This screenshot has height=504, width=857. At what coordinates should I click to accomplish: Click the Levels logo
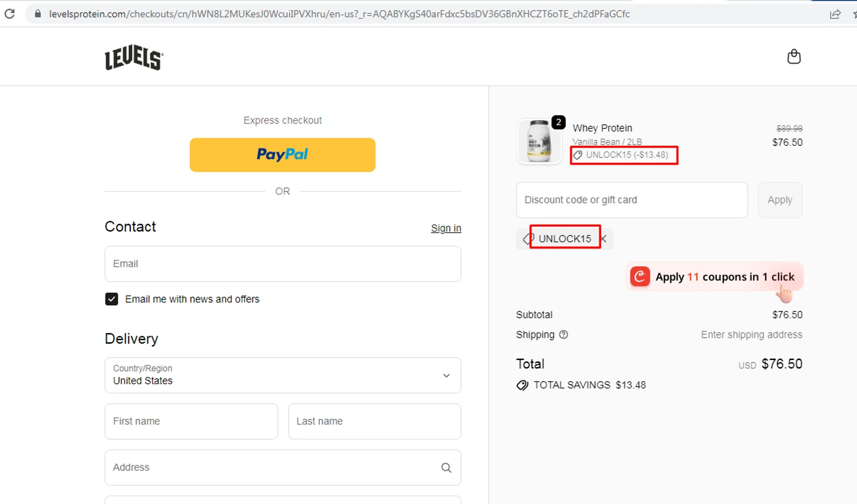pos(134,57)
